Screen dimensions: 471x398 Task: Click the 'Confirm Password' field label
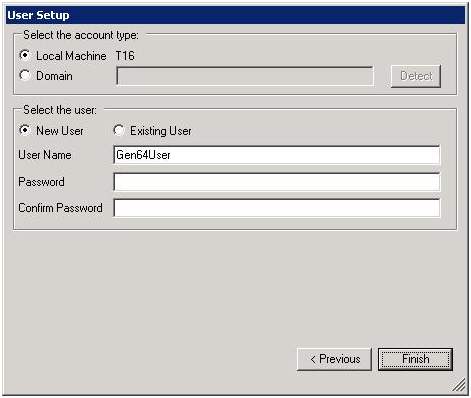[60, 208]
